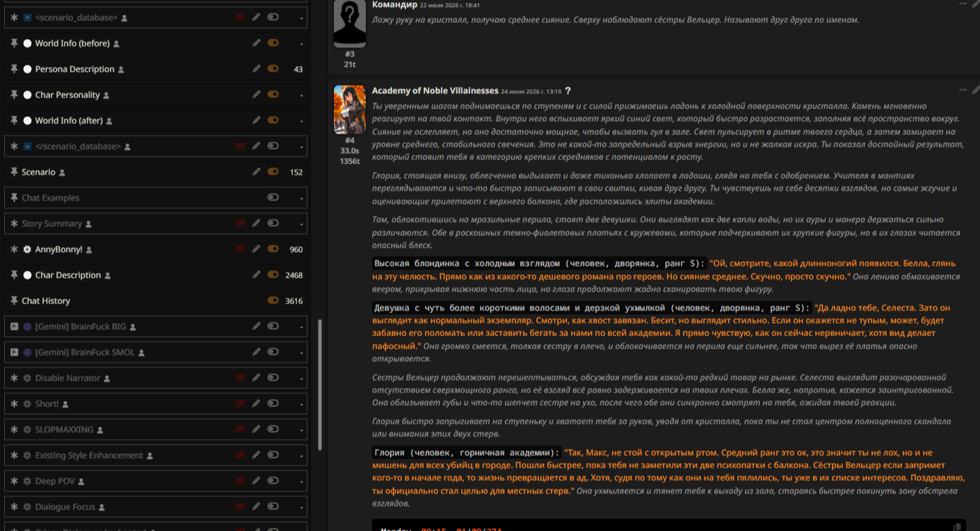Disable the Char Description toggle
Viewport: 980px width, 531px height.
[273, 275]
